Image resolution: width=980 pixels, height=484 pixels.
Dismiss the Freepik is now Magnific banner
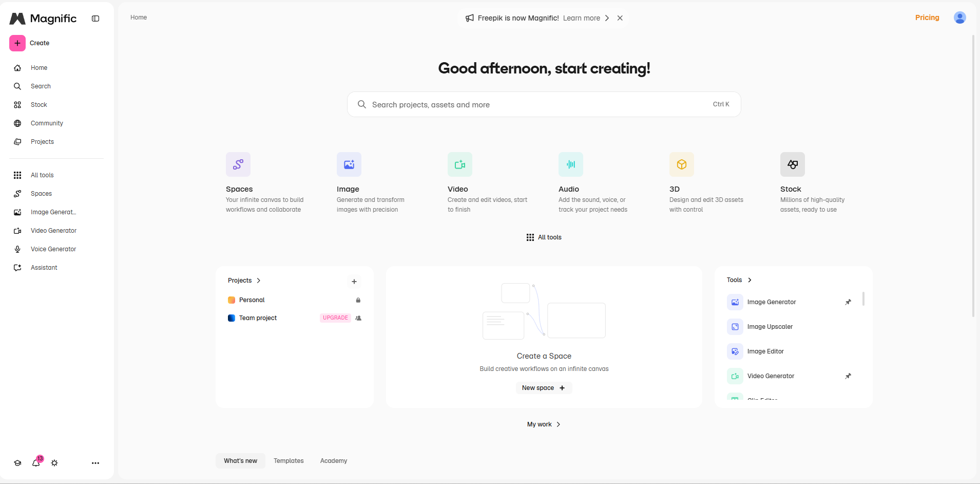click(620, 18)
